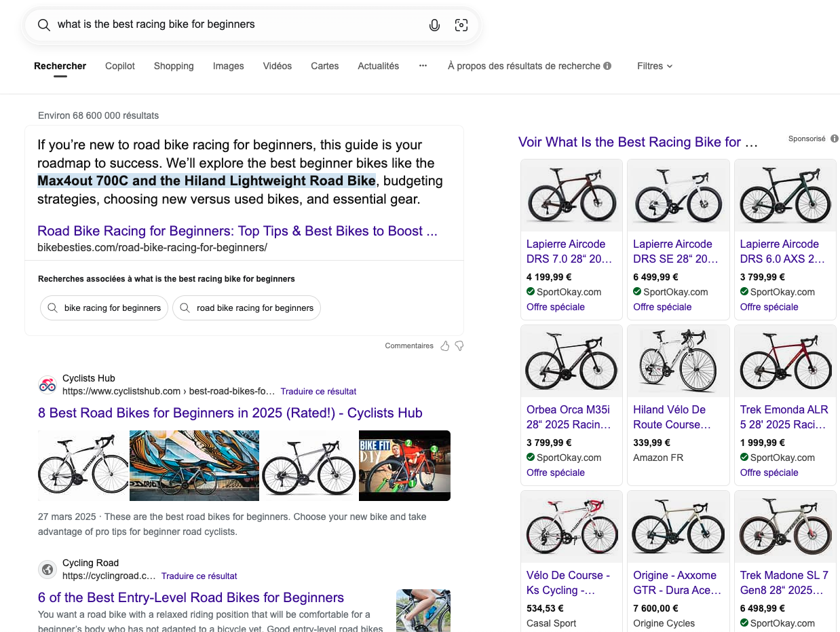Click Offre spéciale under Orbea Orca M35i
Screen dimensions: 840x632
(556, 472)
